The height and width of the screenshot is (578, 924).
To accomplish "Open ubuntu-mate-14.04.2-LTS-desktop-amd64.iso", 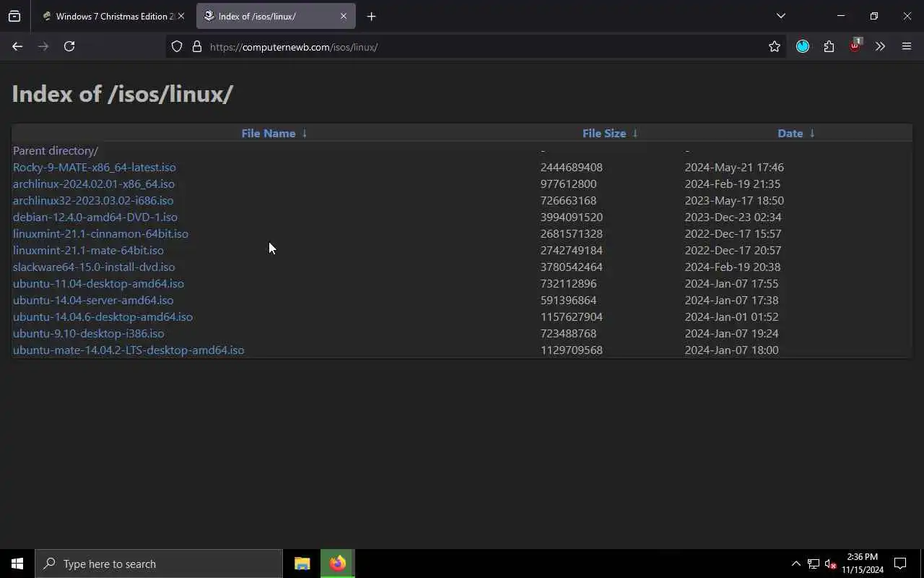I will click(128, 350).
